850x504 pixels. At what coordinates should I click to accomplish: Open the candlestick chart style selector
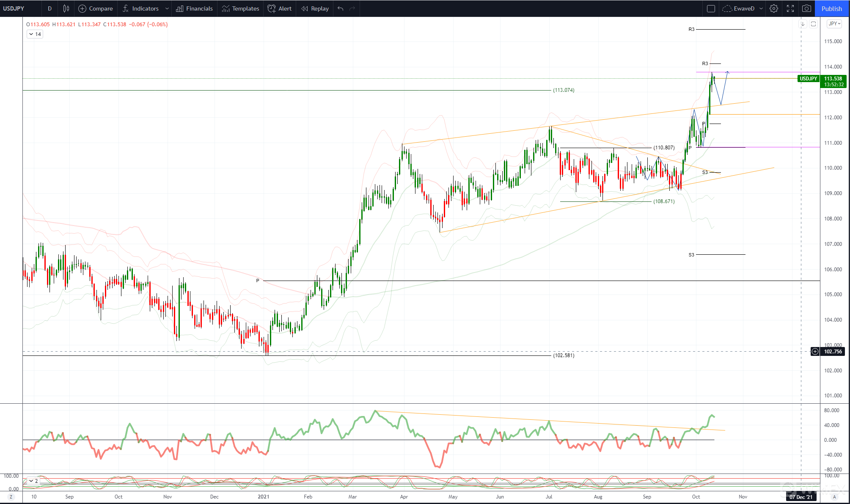pos(66,8)
